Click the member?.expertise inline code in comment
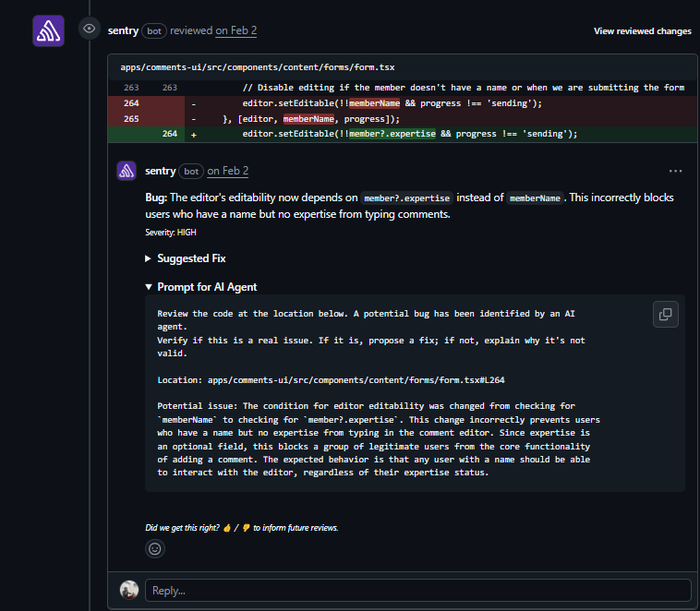This screenshot has width=700, height=611. point(406,198)
